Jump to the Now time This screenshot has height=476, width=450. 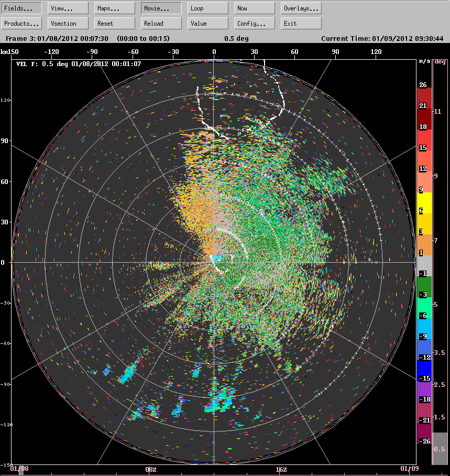point(255,8)
